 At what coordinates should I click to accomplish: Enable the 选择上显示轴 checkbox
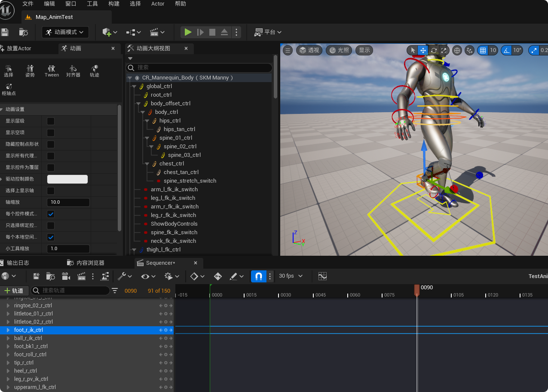click(51, 190)
